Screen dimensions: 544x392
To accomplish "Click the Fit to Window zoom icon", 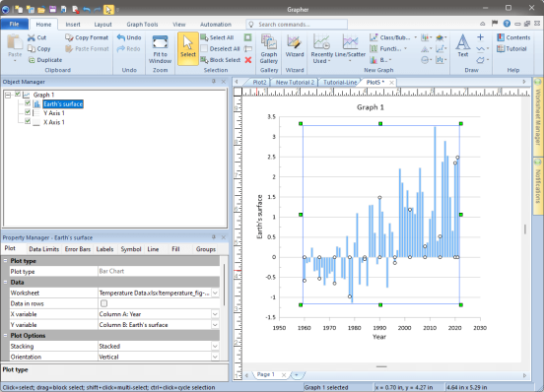I will (160, 42).
